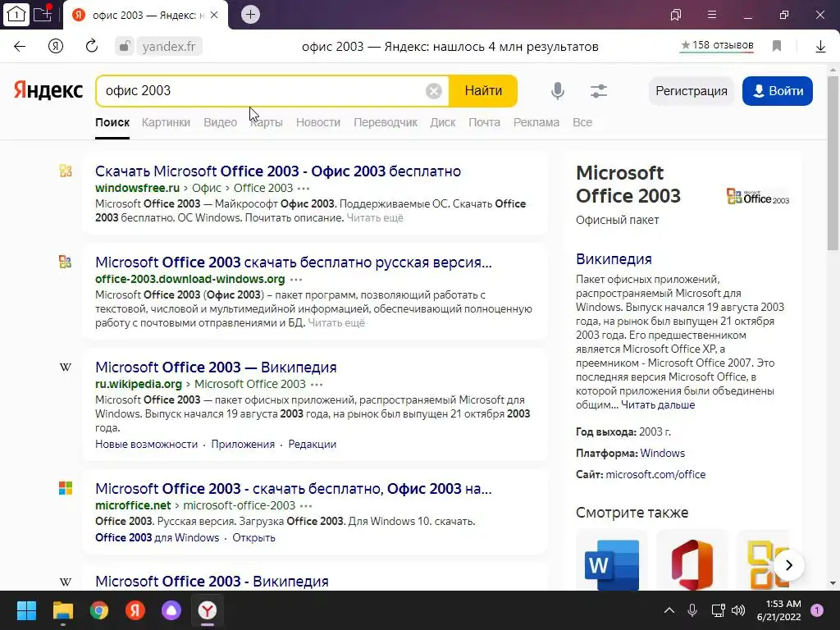Click the Windows platform link
Viewport: 840px width, 630px height.
[x=663, y=453]
